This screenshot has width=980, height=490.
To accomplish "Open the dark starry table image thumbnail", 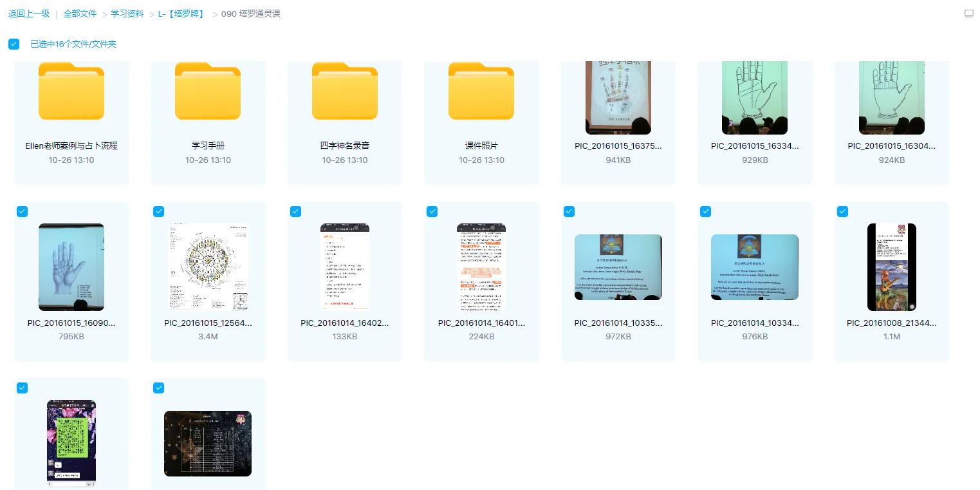I will (208, 443).
